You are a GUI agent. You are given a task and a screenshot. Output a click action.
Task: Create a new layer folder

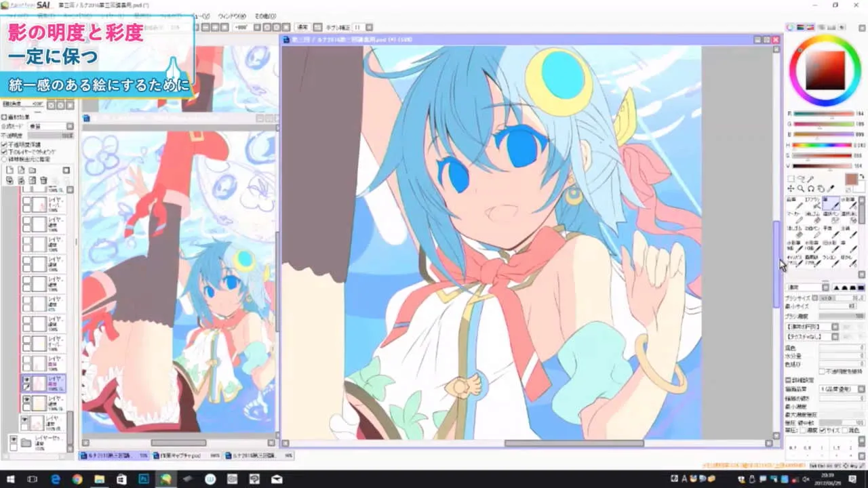click(32, 170)
